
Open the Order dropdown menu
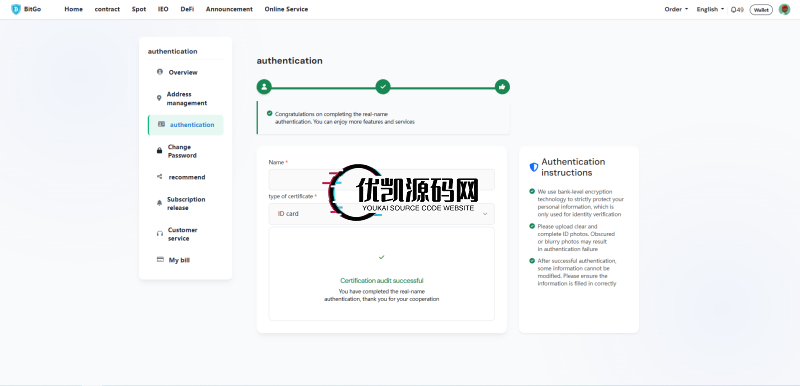tap(676, 9)
